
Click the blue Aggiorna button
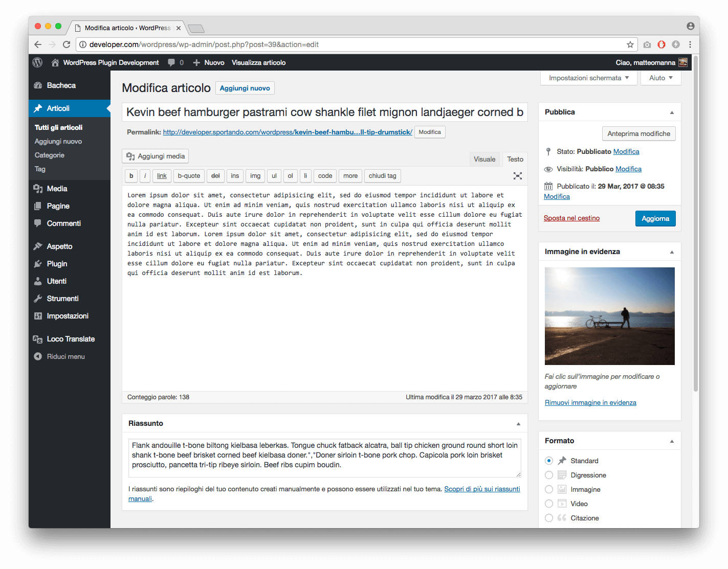(x=655, y=218)
